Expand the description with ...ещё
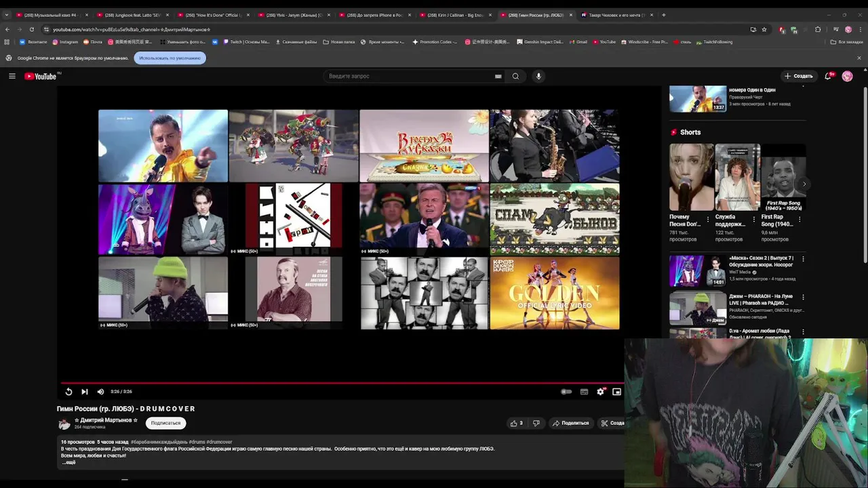The height and width of the screenshot is (488, 868). pos(69,462)
